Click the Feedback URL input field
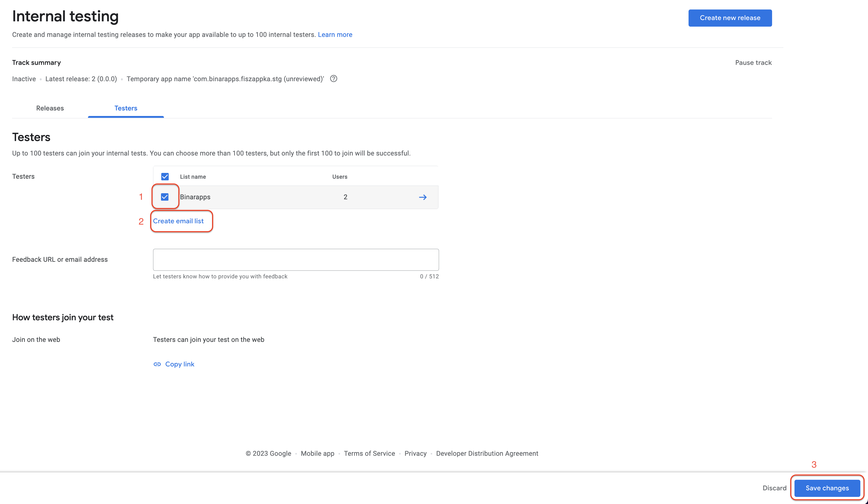This screenshot has height=504, width=868. click(296, 259)
